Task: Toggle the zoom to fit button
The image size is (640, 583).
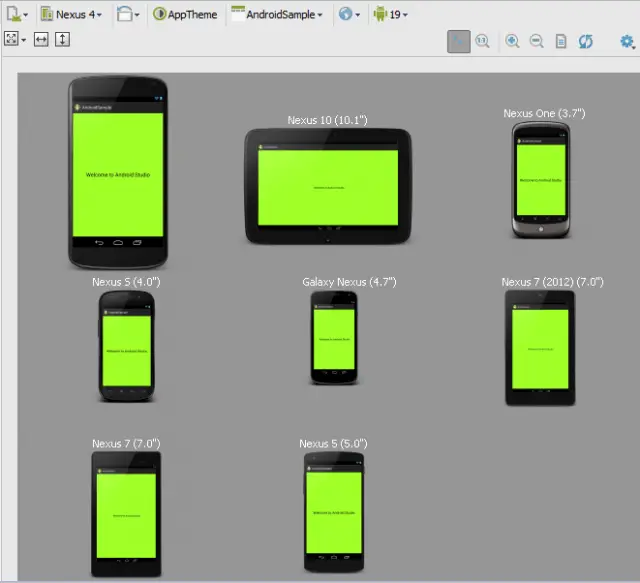Action: [458, 41]
